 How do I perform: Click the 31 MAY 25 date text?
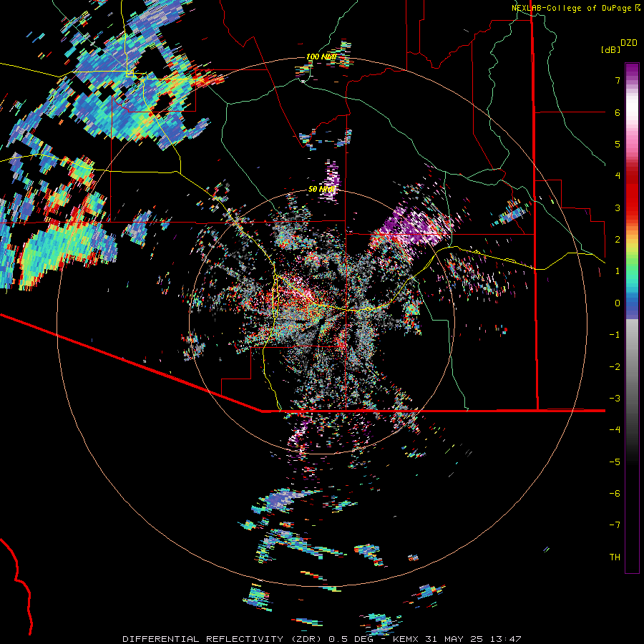[454, 639]
